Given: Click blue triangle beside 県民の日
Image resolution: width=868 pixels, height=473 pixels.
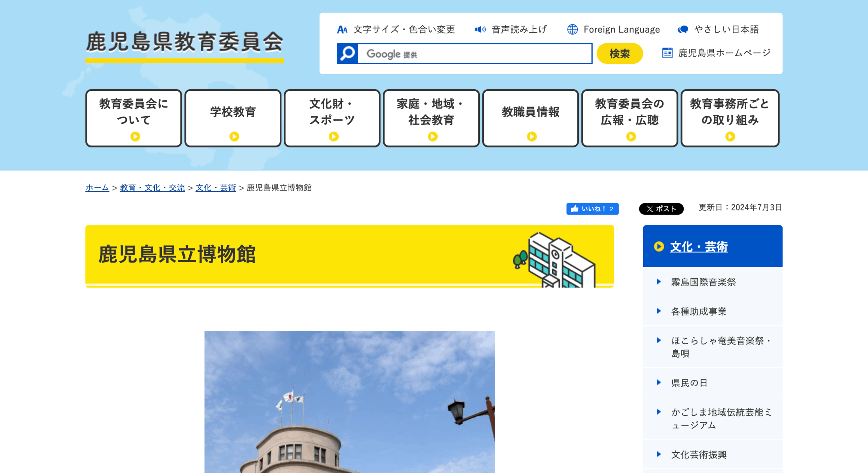Looking at the screenshot, I should 659,382.
